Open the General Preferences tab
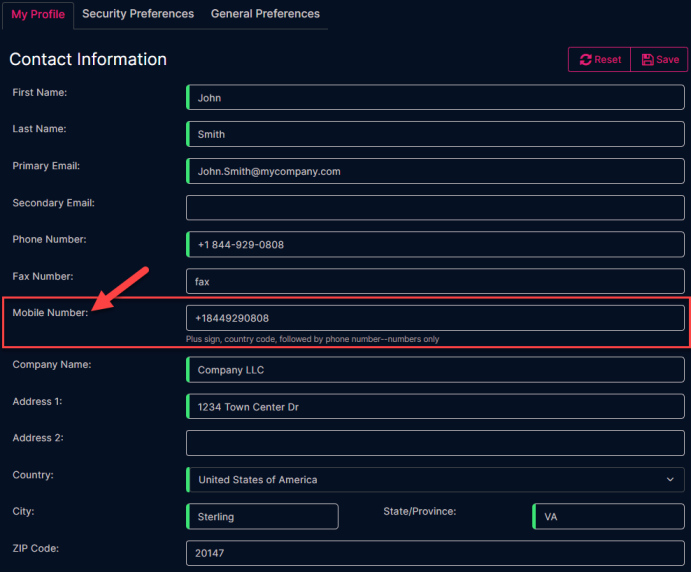The height and width of the screenshot is (573, 692). click(x=265, y=14)
